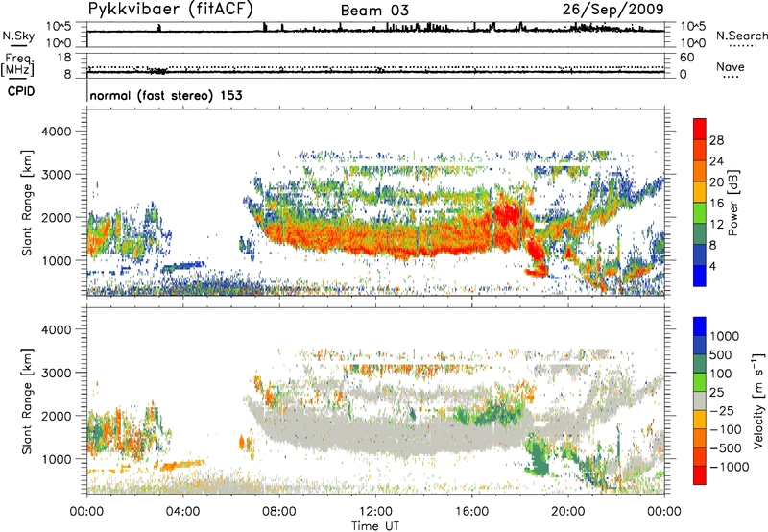Click the 'Power [dB]' colorbar label
The image size is (768, 532).
click(732, 203)
